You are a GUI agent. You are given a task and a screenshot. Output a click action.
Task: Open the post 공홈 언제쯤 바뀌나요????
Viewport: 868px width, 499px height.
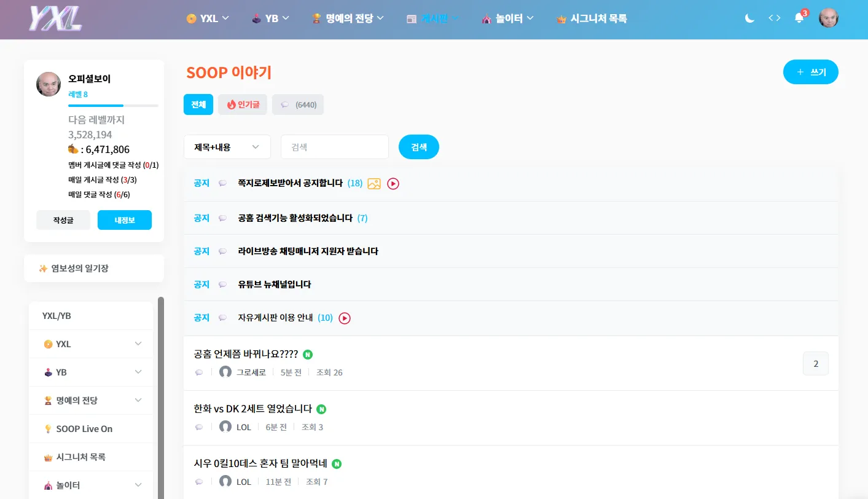pyautogui.click(x=246, y=354)
